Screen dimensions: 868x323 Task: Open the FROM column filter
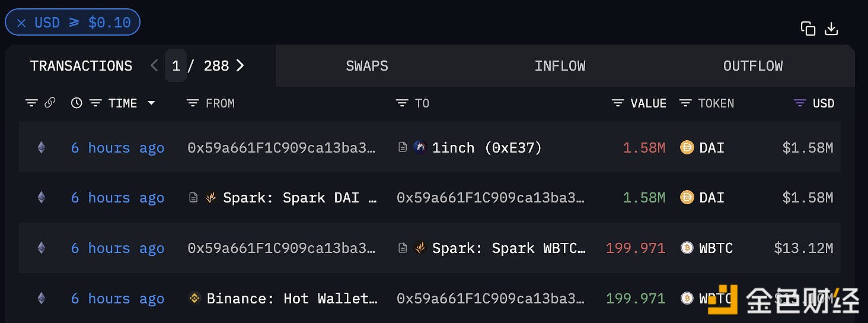[192, 103]
